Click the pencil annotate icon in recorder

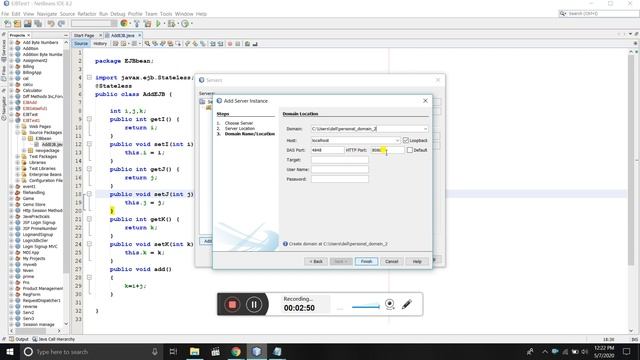(407, 304)
